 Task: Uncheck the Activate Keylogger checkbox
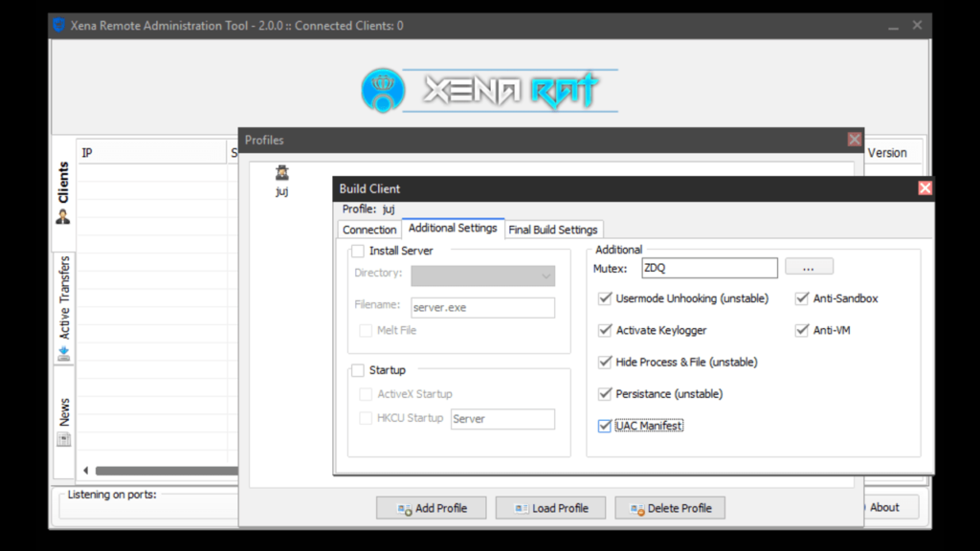(x=605, y=330)
